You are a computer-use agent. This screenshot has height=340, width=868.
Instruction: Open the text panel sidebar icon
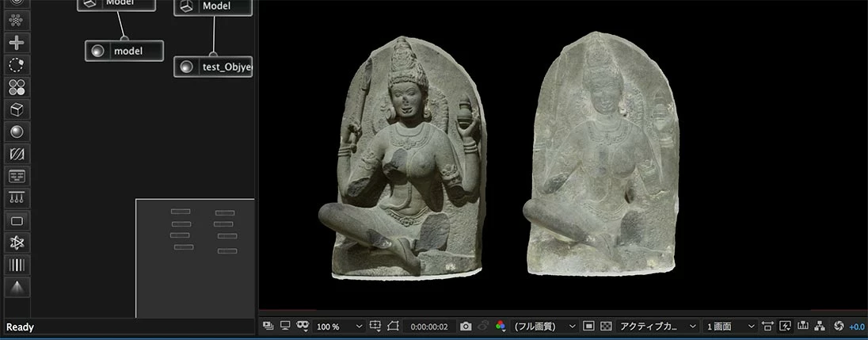point(17,176)
